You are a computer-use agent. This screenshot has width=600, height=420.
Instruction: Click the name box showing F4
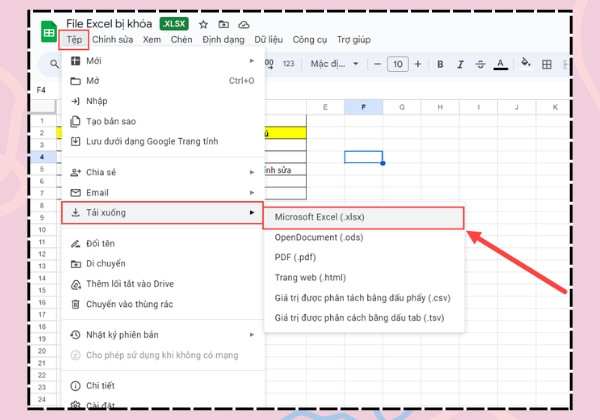click(x=41, y=90)
